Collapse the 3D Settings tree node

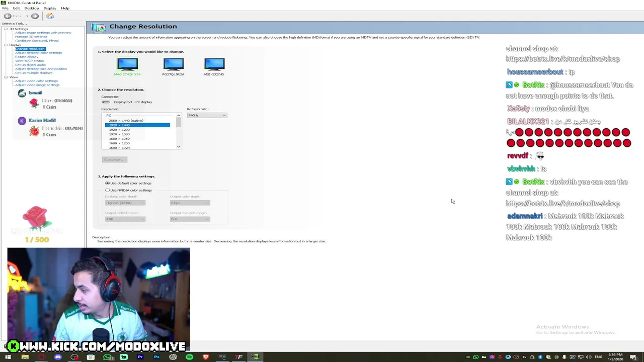[x=6, y=29]
